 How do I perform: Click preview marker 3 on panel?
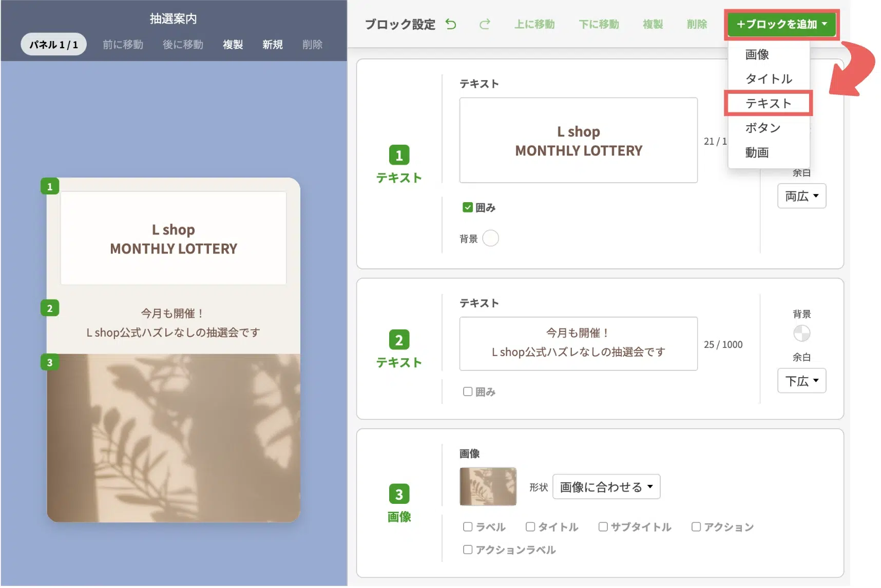50,362
